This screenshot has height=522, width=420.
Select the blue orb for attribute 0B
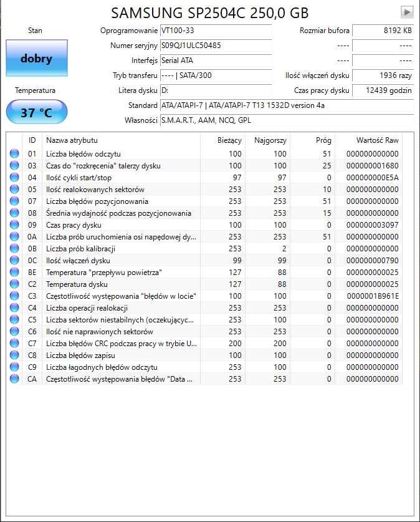click(14, 248)
